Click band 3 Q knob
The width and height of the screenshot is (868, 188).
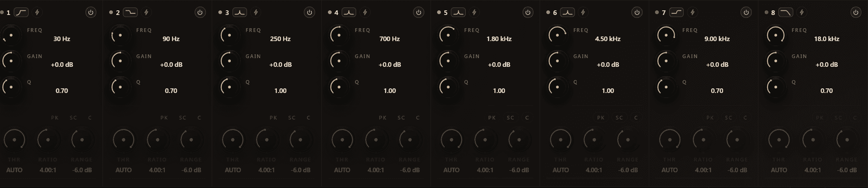(x=230, y=87)
